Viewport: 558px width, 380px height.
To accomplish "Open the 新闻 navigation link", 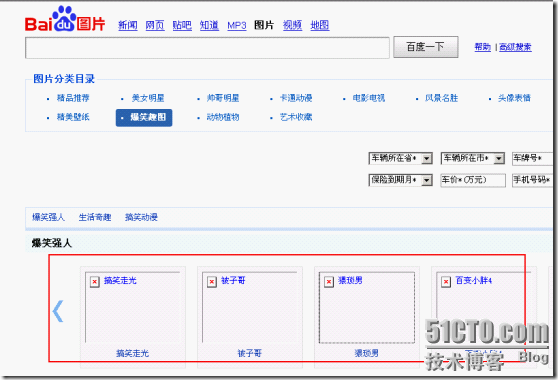I will (x=128, y=25).
